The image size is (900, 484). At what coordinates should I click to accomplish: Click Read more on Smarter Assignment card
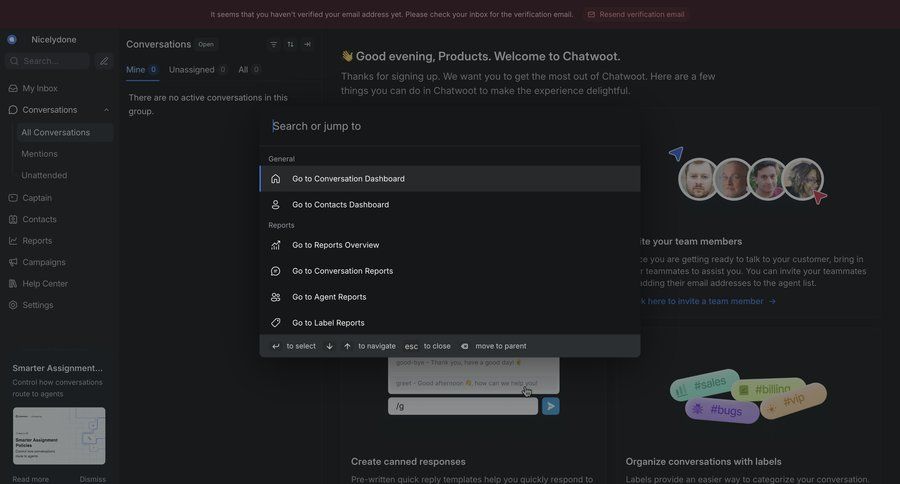coord(30,479)
